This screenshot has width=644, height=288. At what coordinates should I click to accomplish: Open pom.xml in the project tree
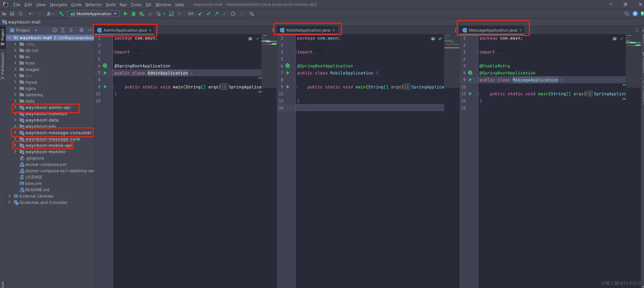coord(33,183)
